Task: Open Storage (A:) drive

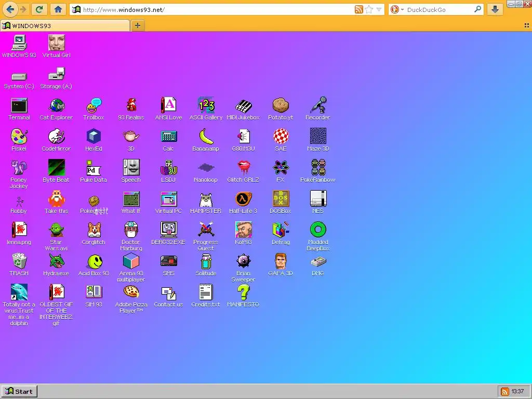Action: coord(56,78)
